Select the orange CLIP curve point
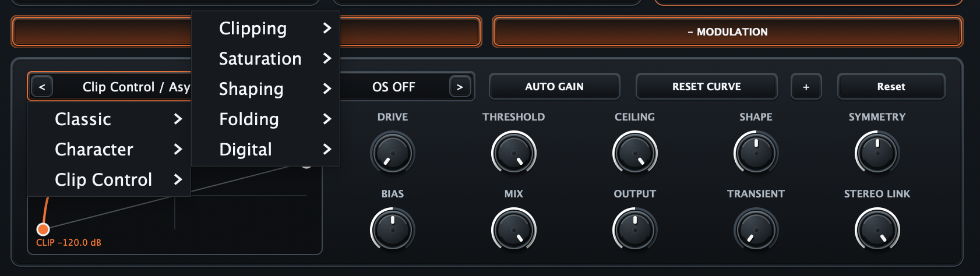The image size is (980, 276). coord(43,229)
